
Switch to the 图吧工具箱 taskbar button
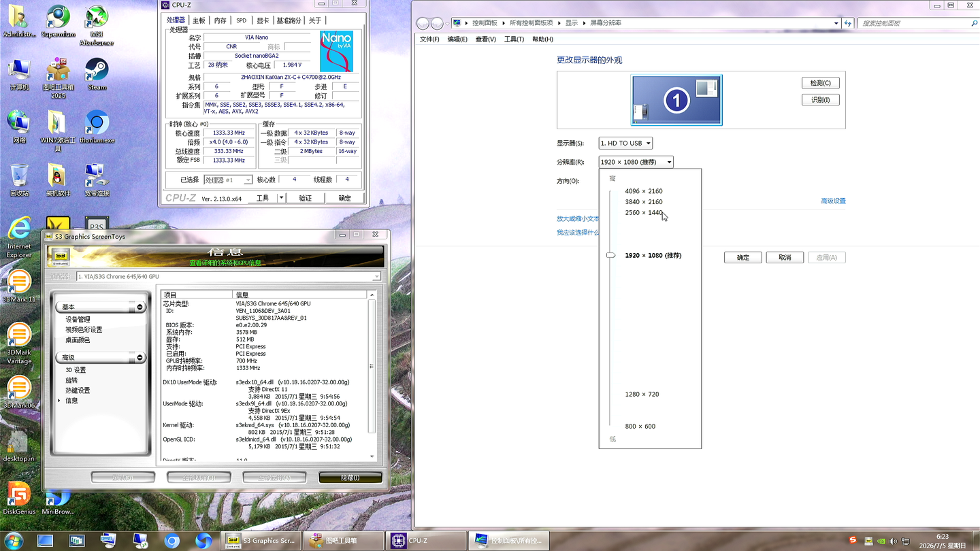pyautogui.click(x=343, y=541)
